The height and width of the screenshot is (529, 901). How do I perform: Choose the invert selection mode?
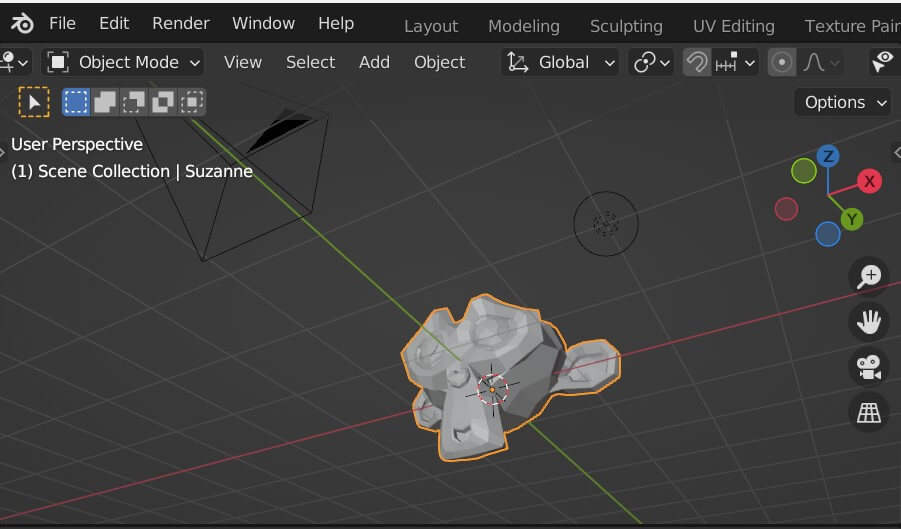163,102
